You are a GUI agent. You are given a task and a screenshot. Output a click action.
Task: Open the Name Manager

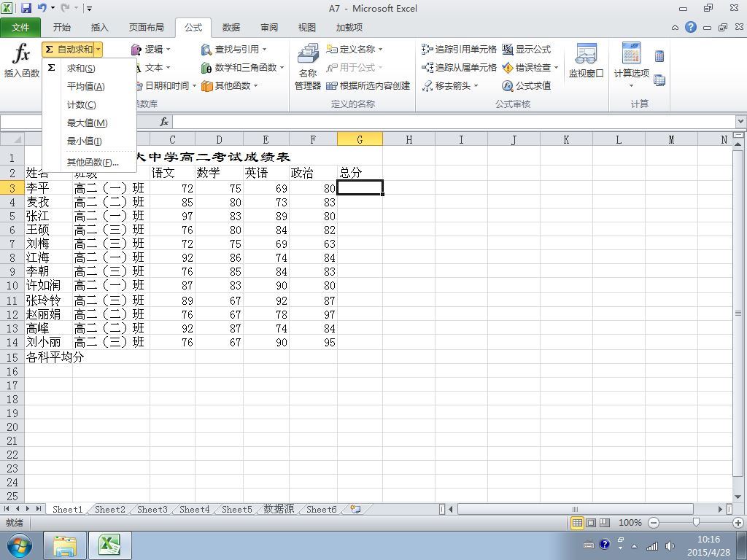click(x=308, y=66)
